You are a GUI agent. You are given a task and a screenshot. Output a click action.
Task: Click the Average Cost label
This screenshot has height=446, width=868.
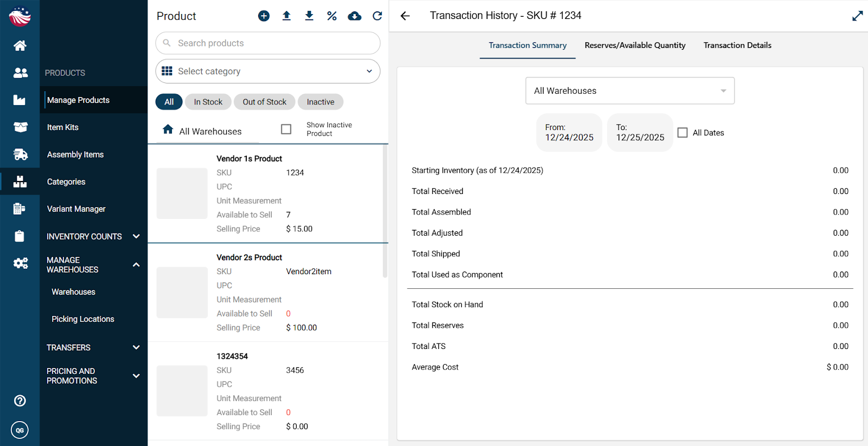pyautogui.click(x=435, y=367)
